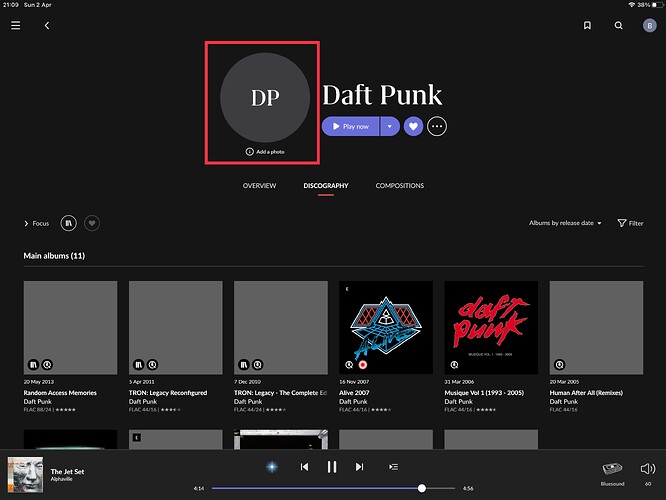Open the hamburger navigation menu
Screen dimensions: 666x500
coord(15,26)
